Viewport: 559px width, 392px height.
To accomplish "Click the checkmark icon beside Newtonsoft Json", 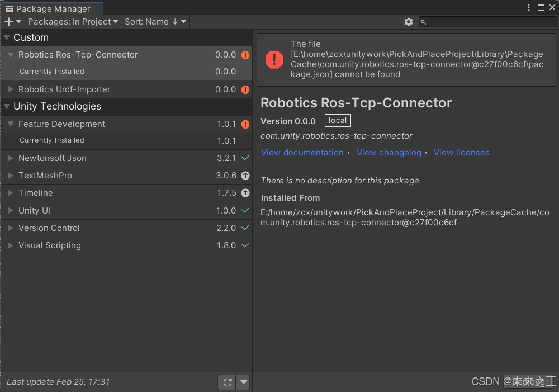I will [x=245, y=158].
